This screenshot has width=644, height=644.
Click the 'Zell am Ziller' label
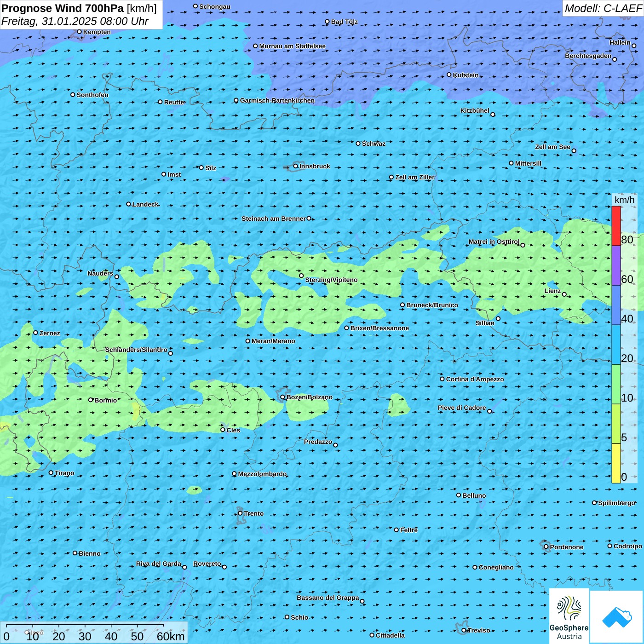[x=414, y=177]
